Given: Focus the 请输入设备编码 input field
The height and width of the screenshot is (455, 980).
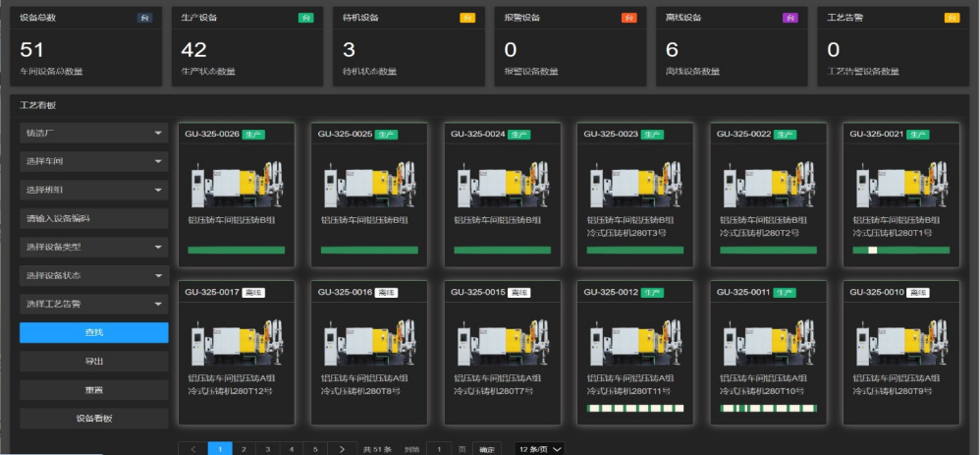Looking at the screenshot, I should tap(93, 218).
